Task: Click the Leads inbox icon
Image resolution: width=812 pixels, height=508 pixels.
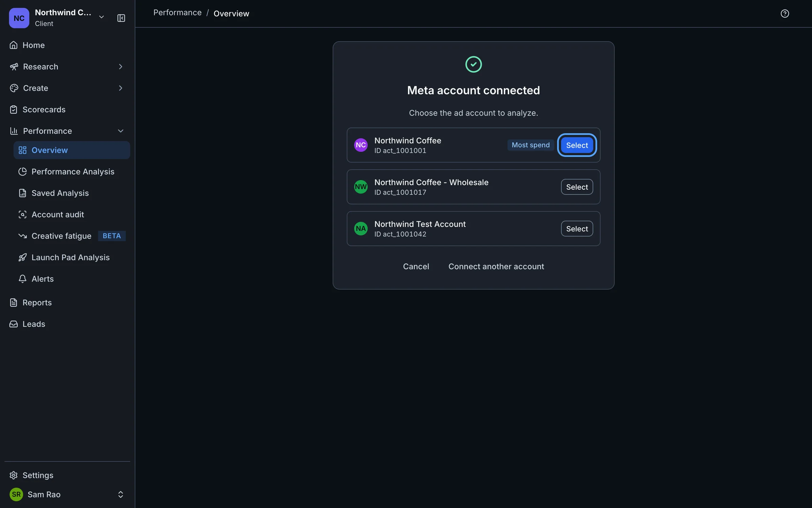Action: click(x=14, y=324)
